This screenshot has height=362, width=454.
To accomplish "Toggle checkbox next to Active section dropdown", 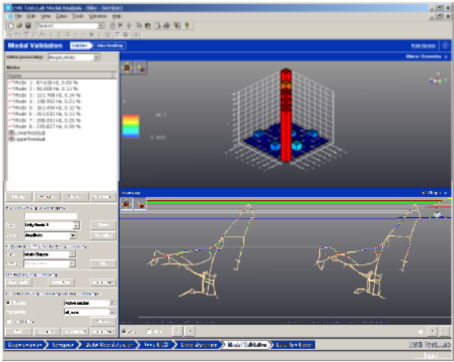I will (x=9, y=303).
